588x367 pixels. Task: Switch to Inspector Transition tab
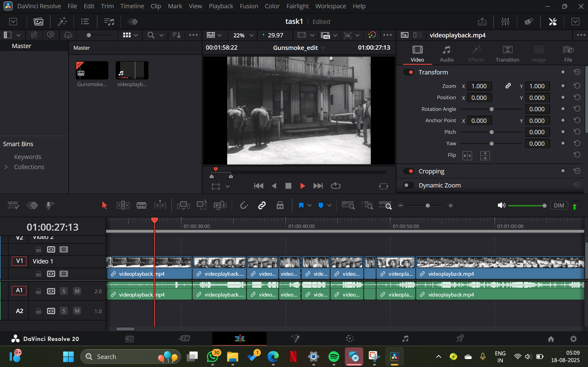tap(507, 54)
